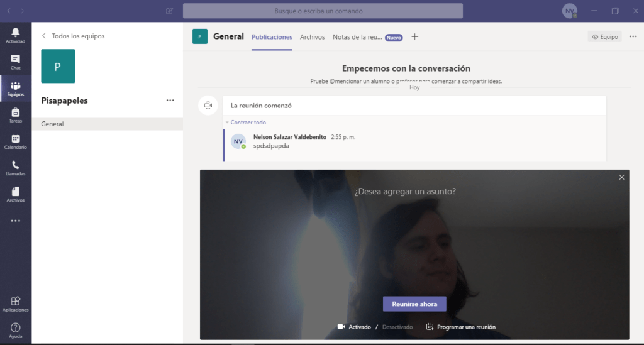Open Tareas in the left rail

(15, 114)
